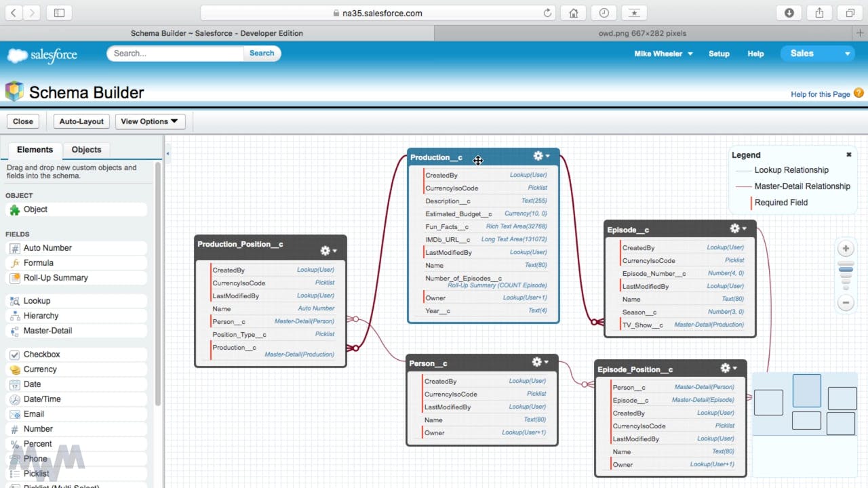Open the Episode_Position__c gear settings menu

click(x=728, y=368)
